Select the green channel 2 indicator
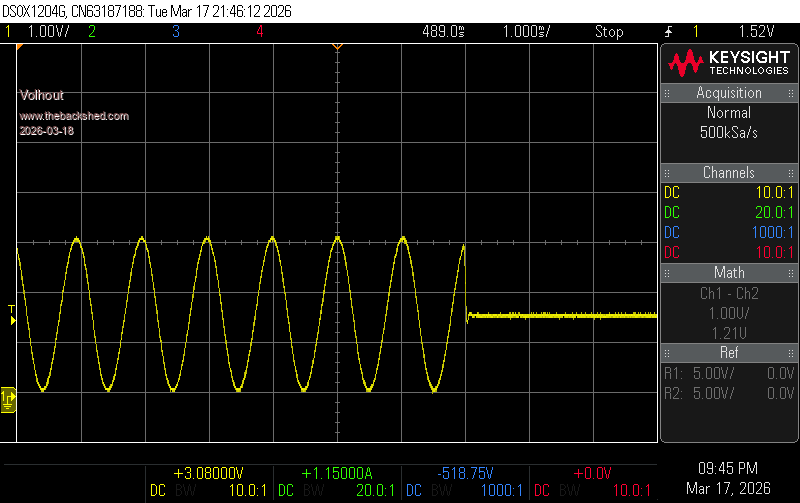Image resolution: width=800 pixels, height=503 pixels. coord(92,32)
